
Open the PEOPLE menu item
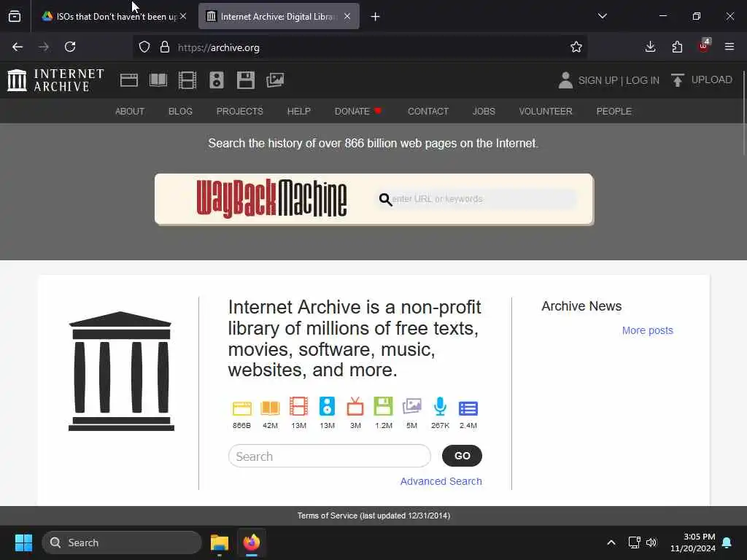coord(614,111)
